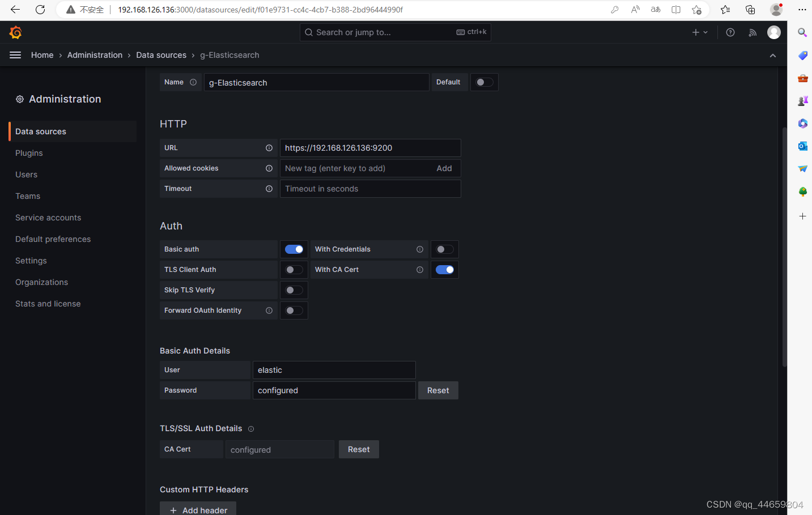Go back with browser back arrow
Screen dimensions: 812x515
(15, 10)
